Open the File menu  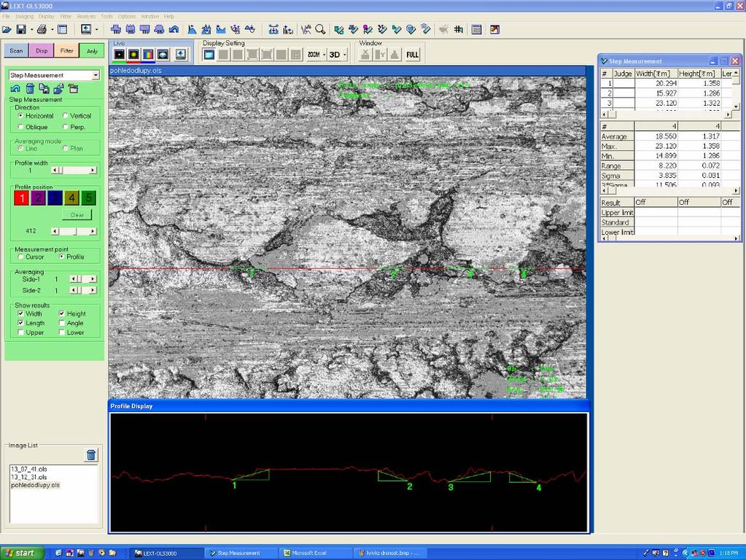(6, 16)
